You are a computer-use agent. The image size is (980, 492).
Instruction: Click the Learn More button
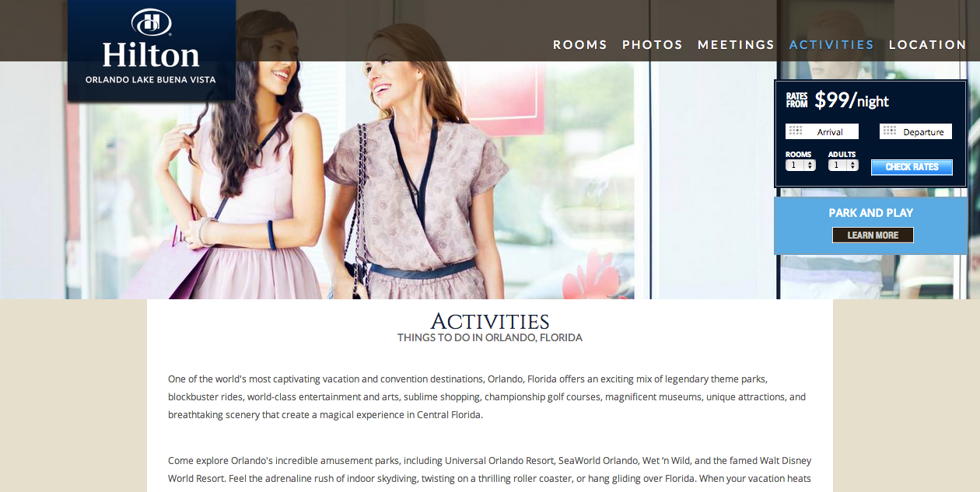tap(873, 235)
